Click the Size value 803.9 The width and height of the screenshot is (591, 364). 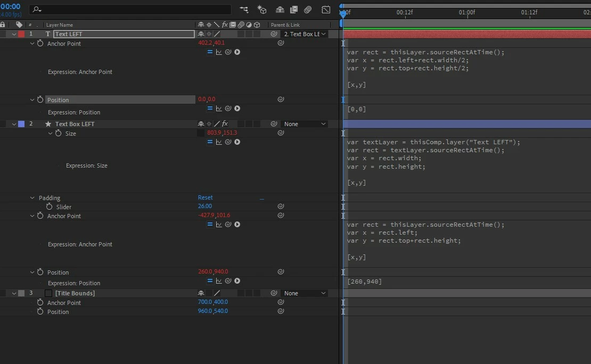tap(214, 133)
